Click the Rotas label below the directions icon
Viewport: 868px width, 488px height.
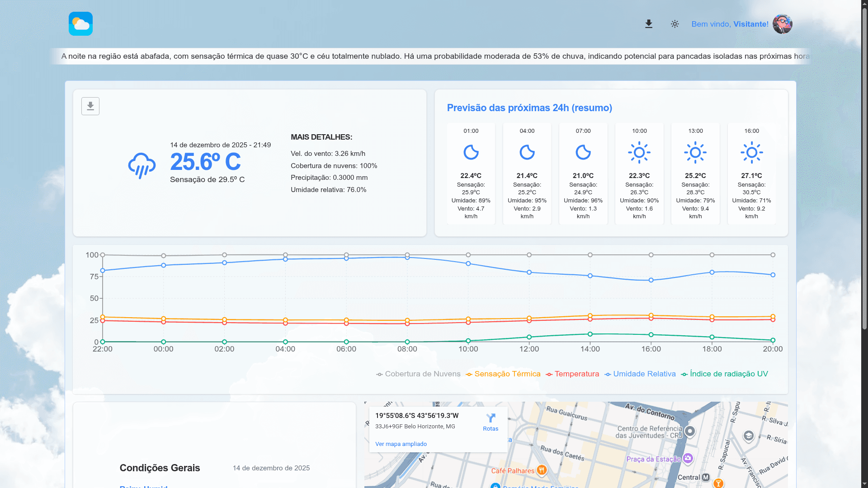point(491,428)
